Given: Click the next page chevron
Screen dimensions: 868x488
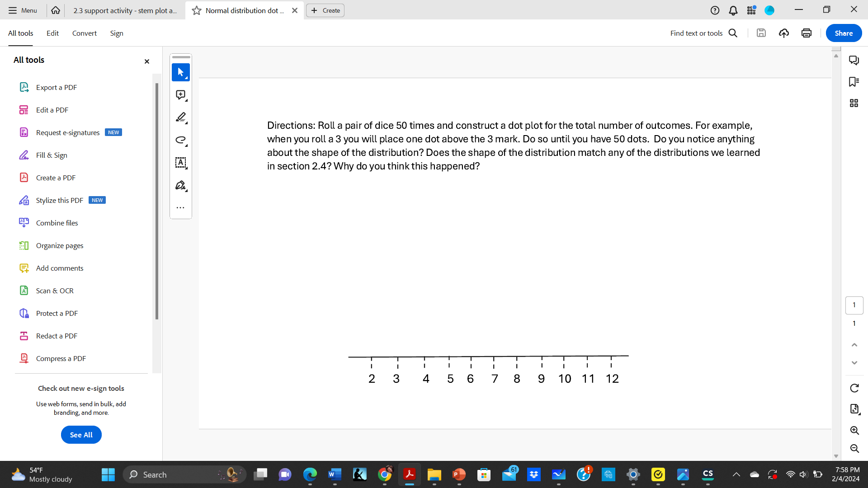Looking at the screenshot, I should [x=854, y=363].
